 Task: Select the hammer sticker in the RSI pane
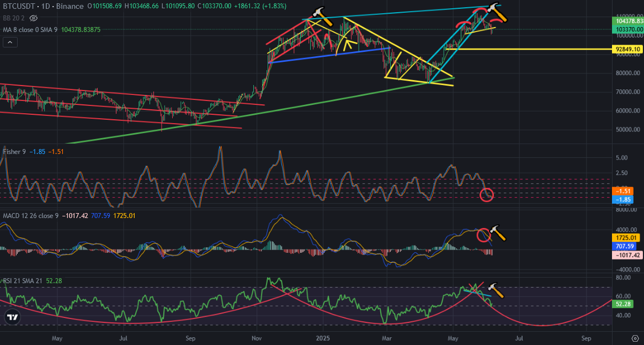tap(495, 290)
